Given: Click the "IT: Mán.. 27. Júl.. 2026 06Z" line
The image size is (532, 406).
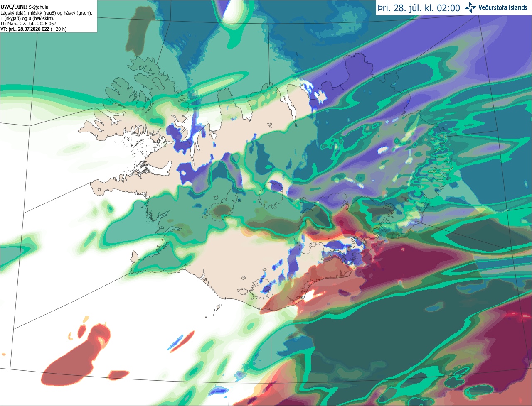Looking at the screenshot, I should coord(27,24).
